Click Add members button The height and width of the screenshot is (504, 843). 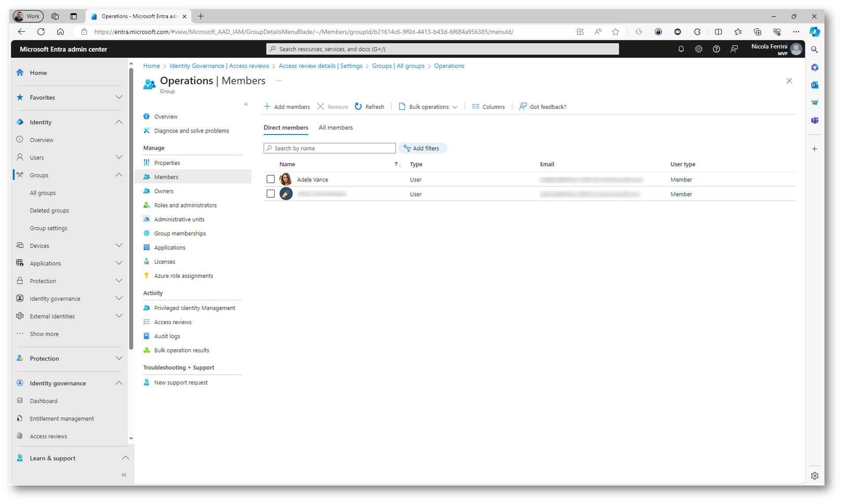coord(286,107)
